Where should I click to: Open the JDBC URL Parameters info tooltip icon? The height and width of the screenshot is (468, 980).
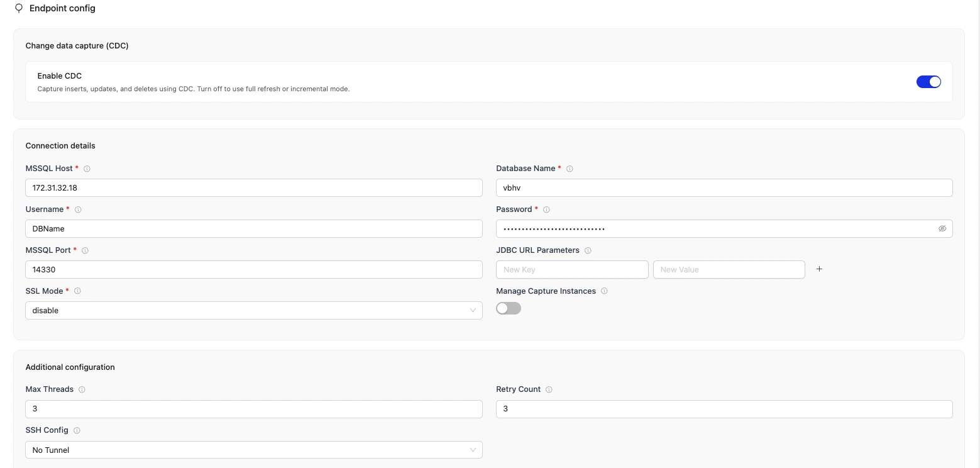(588, 250)
